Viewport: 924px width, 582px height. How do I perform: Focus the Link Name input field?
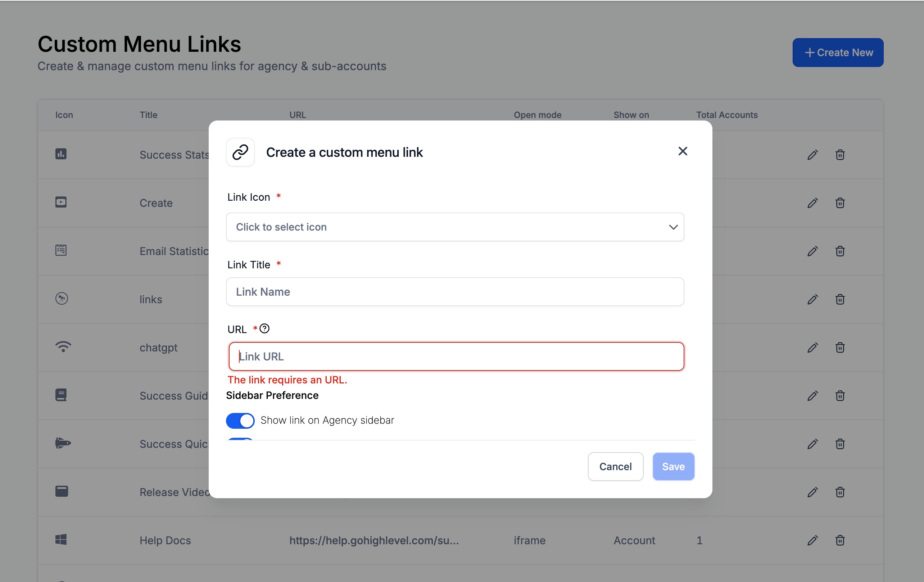point(455,292)
